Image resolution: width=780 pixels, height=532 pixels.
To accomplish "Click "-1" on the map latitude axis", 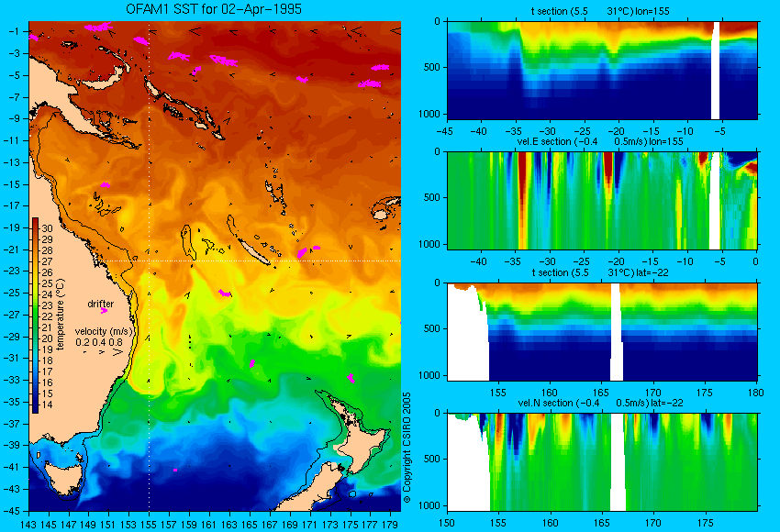I will point(14,31).
